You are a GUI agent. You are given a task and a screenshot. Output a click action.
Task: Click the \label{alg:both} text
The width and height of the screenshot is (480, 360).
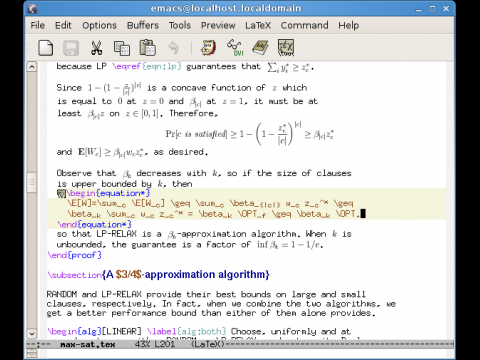pos(187,332)
